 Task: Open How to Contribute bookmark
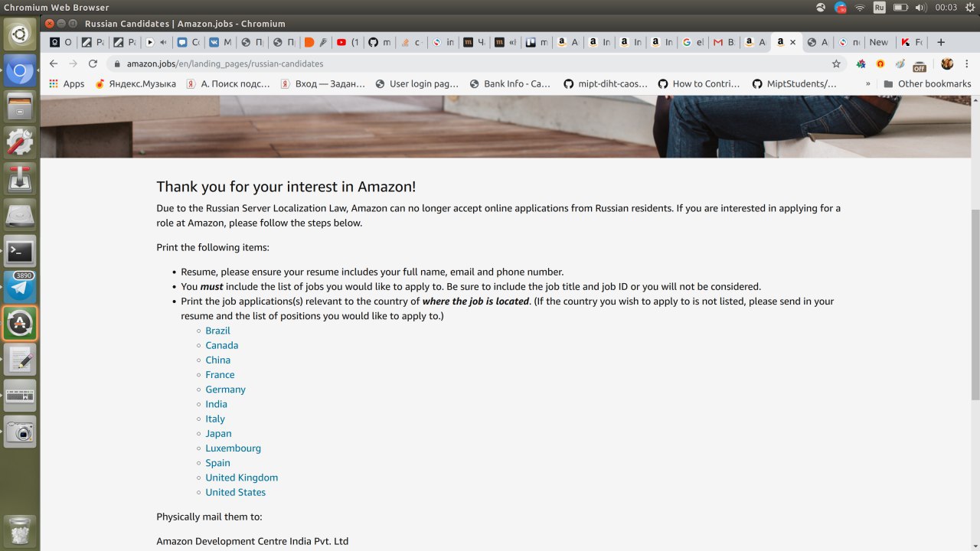[x=699, y=83]
